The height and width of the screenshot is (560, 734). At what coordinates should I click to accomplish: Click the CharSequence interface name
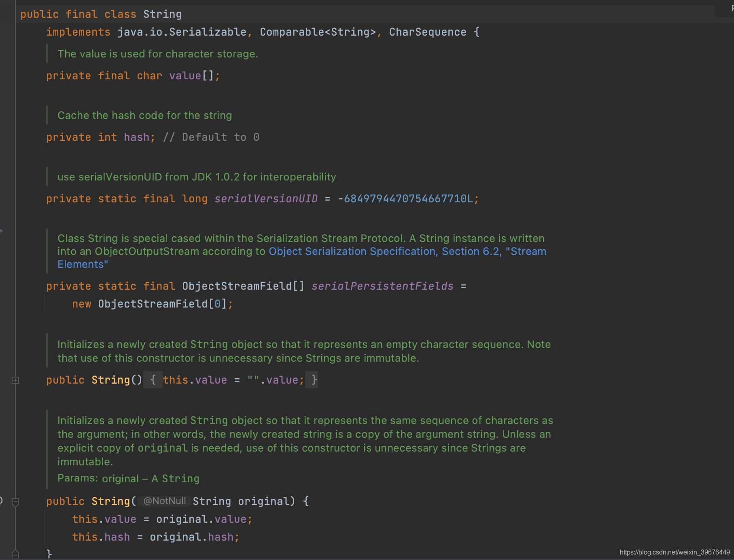(427, 32)
